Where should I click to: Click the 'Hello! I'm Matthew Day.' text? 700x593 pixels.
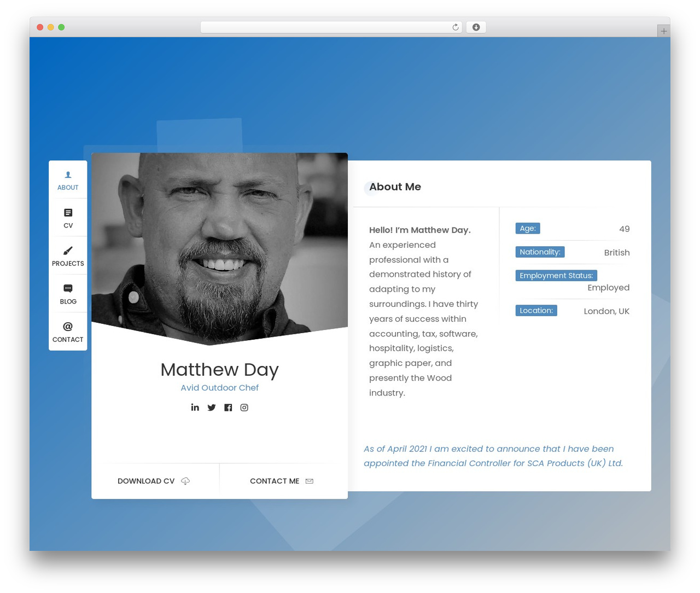pos(420,230)
